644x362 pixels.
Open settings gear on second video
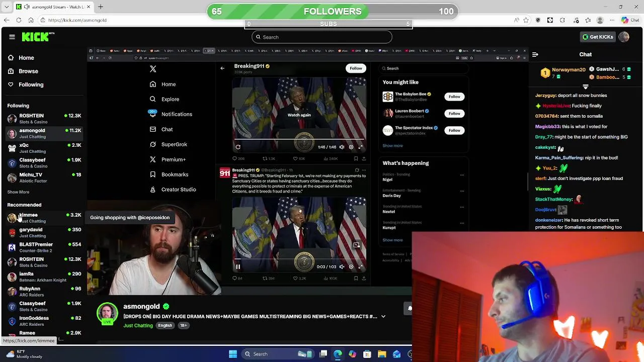pyautogui.click(x=351, y=267)
